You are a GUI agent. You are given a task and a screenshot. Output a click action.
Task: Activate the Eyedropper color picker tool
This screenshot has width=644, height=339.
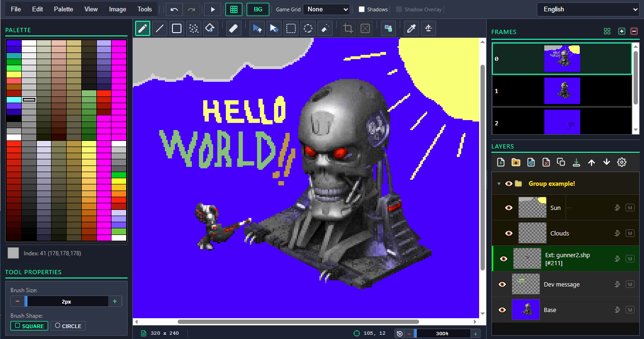click(411, 28)
